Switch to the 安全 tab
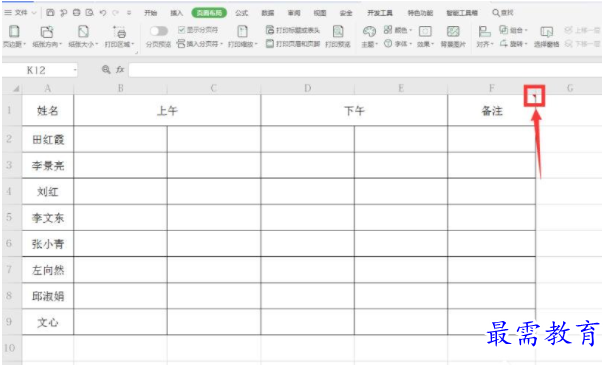608x365 pixels. 346,13
